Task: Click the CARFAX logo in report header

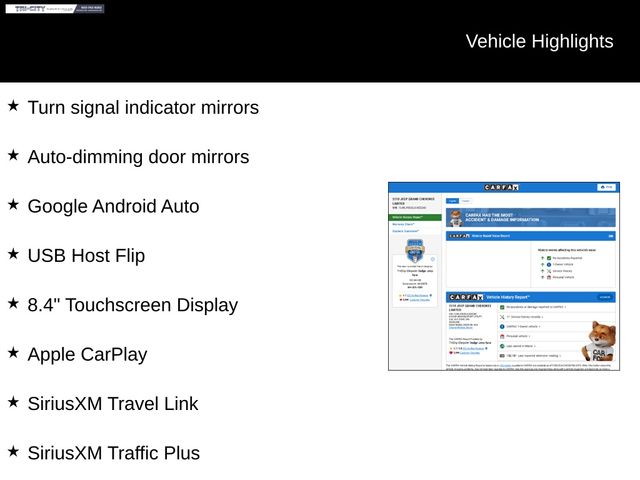Action: 501,187
